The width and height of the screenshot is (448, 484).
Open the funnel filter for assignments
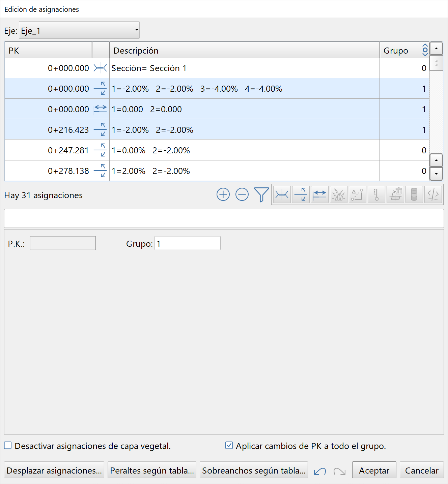261,194
